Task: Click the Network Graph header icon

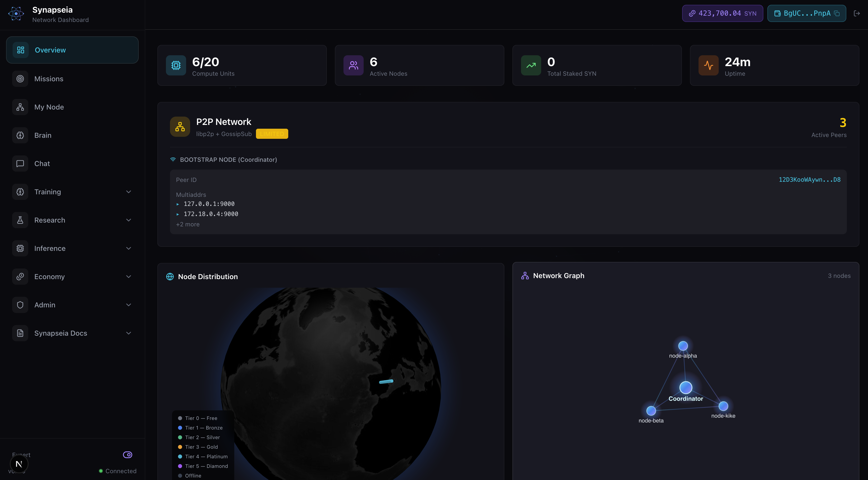Action: (525, 276)
